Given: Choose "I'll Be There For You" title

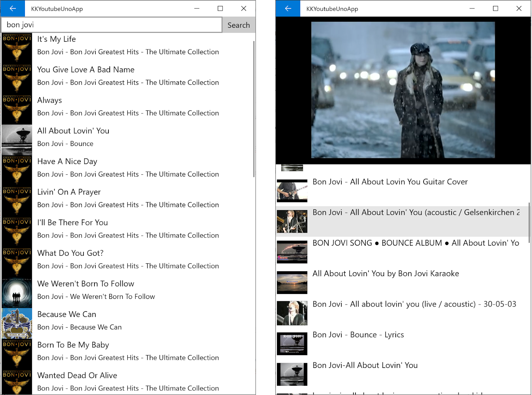Looking at the screenshot, I should click(72, 223).
